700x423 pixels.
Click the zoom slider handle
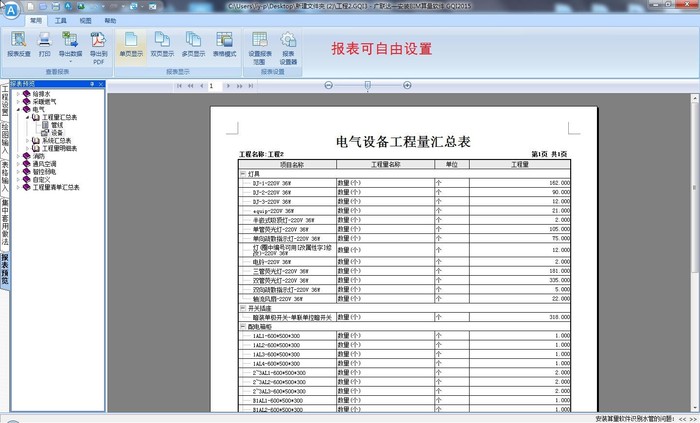tap(367, 85)
